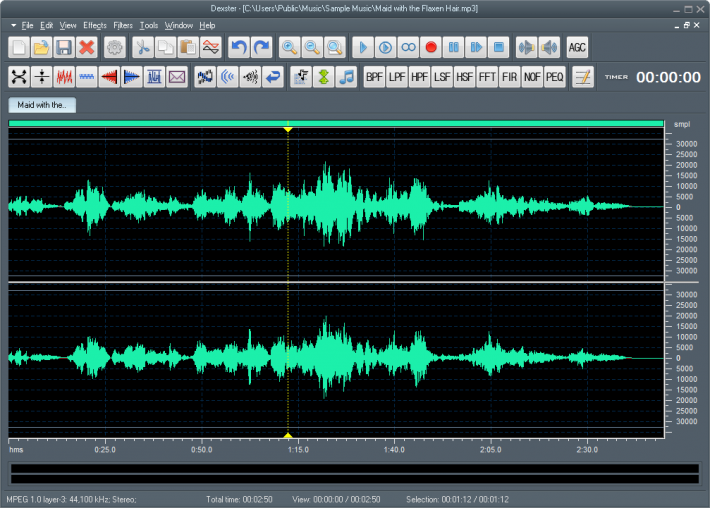
Task: Open PEQ parametric equalizer
Action: click(x=555, y=77)
